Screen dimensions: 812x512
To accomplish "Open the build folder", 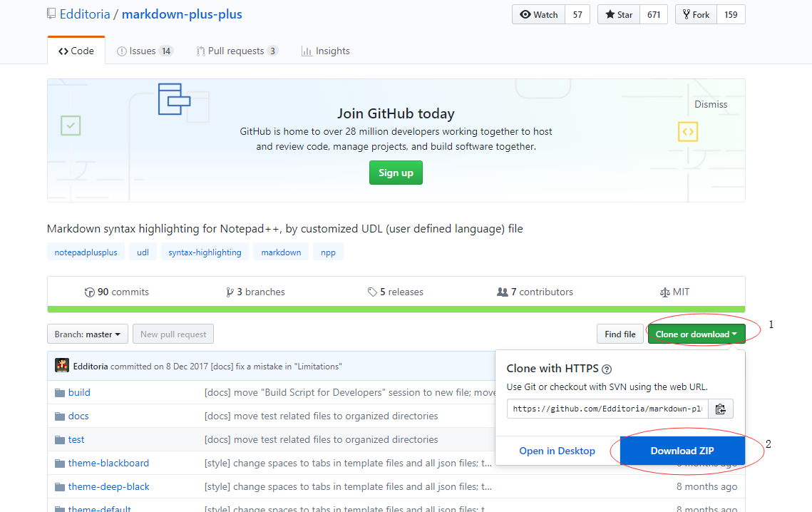I will point(79,392).
